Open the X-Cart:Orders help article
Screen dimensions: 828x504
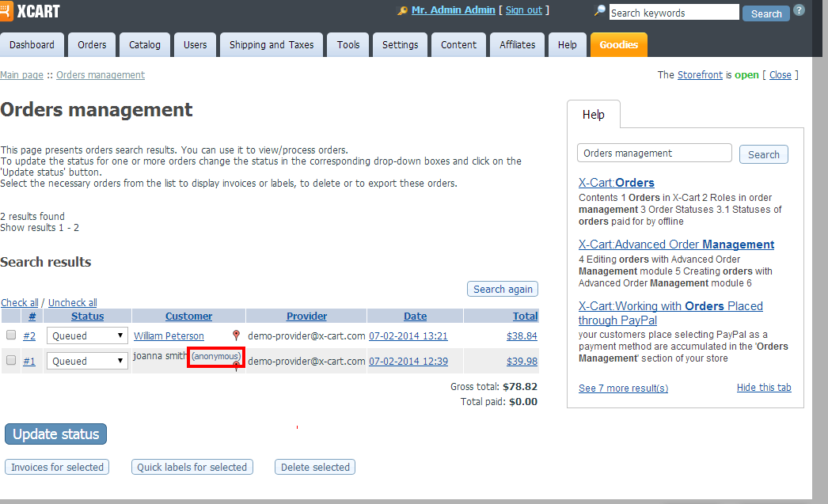pos(616,183)
